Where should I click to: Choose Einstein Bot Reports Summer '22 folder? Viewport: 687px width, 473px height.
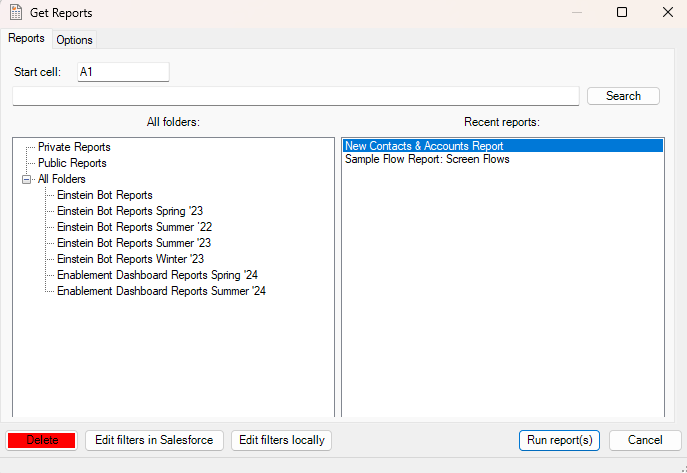134,227
